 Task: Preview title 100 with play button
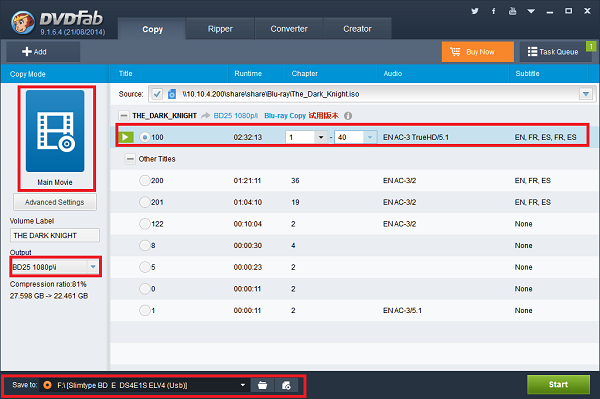126,137
